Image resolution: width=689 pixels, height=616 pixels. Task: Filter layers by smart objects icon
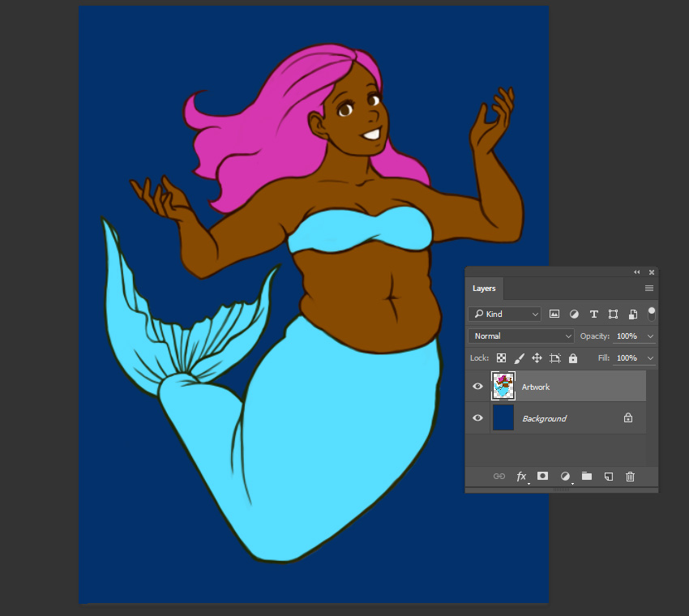point(633,314)
